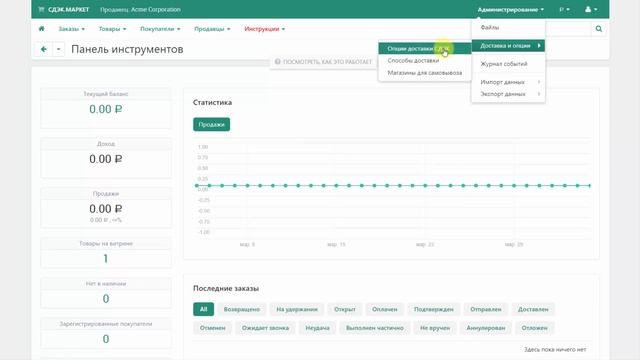Open the home icon in the navigation bar

pyautogui.click(x=41, y=29)
